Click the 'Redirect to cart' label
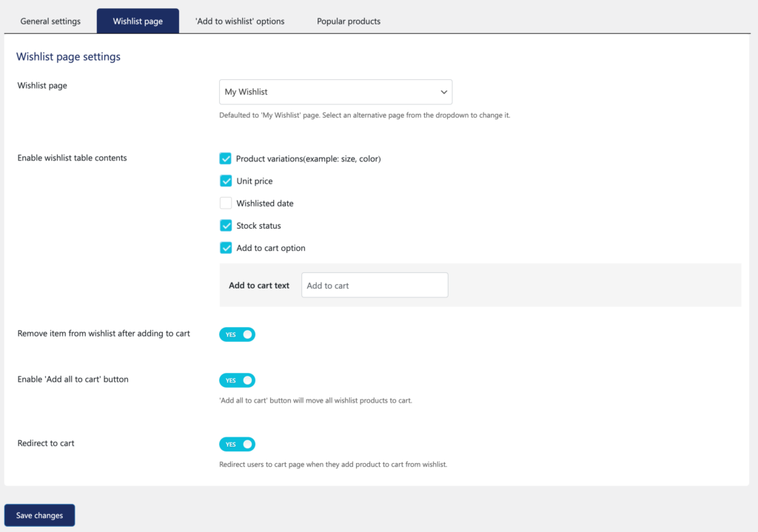This screenshot has width=758, height=532. coord(46,443)
